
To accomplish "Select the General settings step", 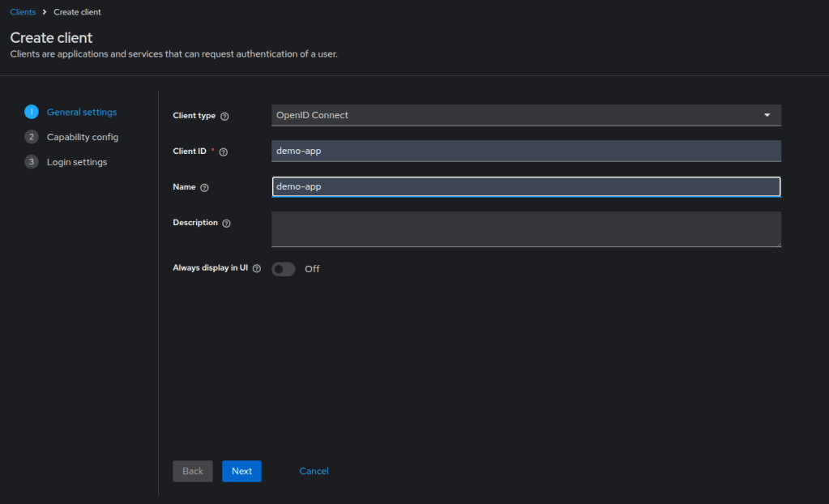I will click(81, 111).
